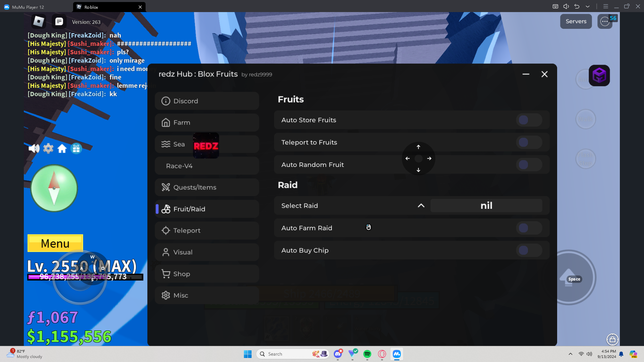Open Discord from the taskbar
644x362 pixels.
[338, 354]
